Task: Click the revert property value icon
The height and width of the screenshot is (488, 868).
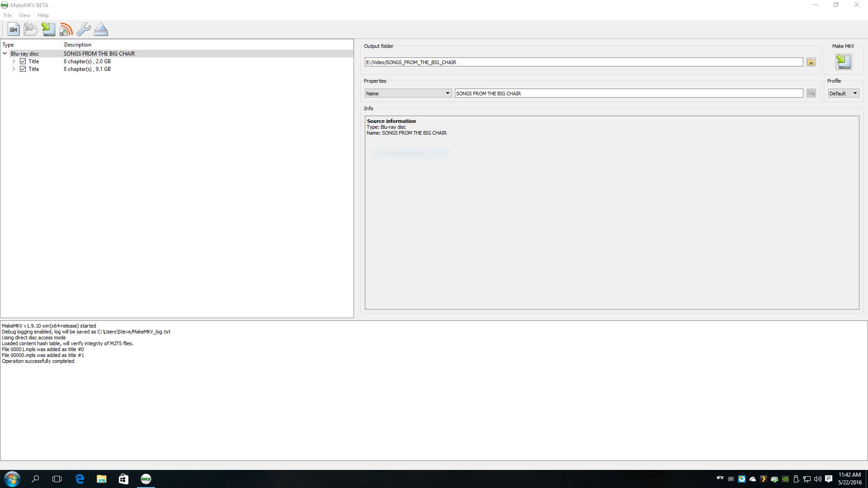Action: (811, 94)
